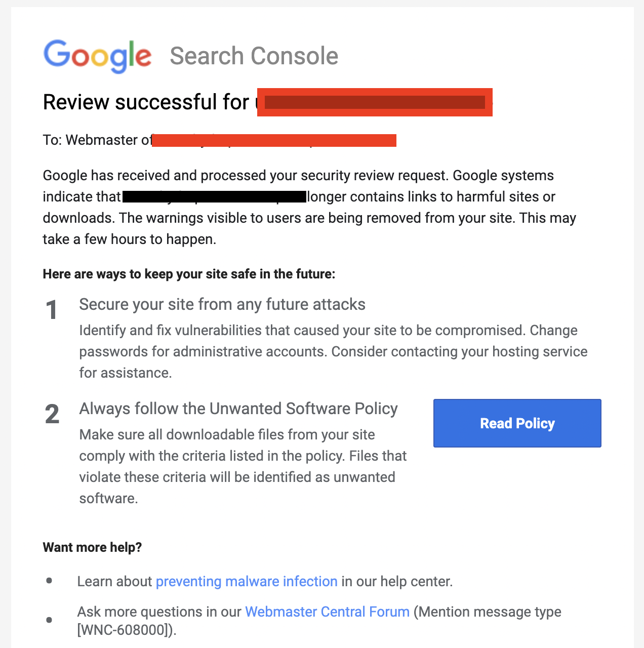Image resolution: width=644 pixels, height=648 pixels.
Task: Click the red redaction bar in the title
Action: [375, 102]
